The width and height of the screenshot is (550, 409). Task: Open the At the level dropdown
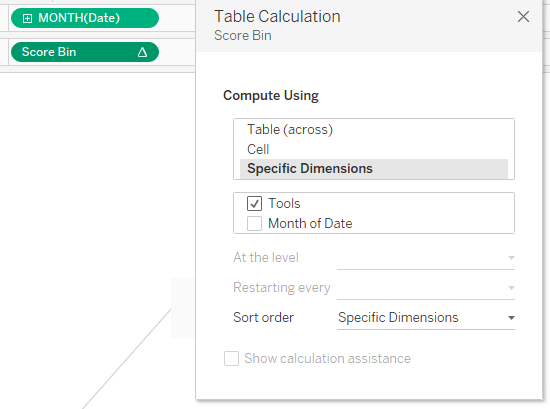[x=426, y=258]
